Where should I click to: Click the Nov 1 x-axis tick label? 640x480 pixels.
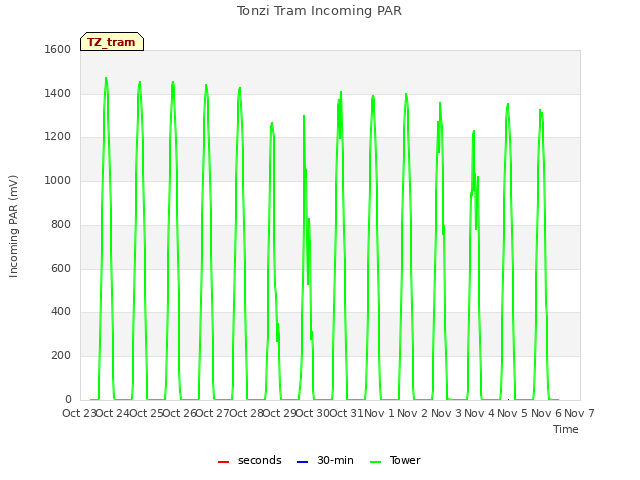(x=379, y=413)
